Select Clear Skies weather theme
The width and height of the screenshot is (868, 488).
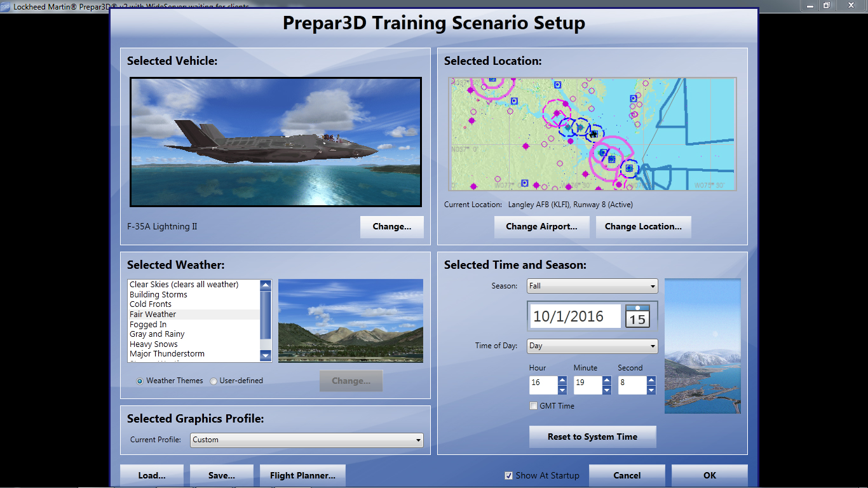tap(194, 285)
